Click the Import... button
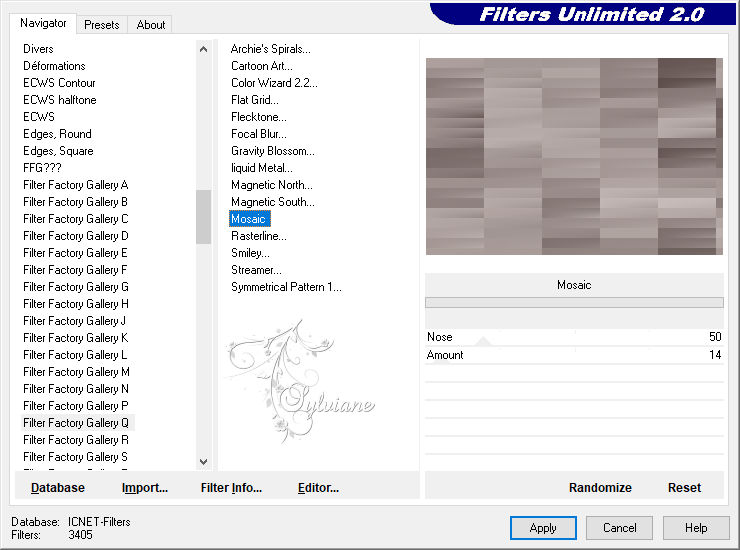Viewport: 740px width, 550px height. pos(145,488)
